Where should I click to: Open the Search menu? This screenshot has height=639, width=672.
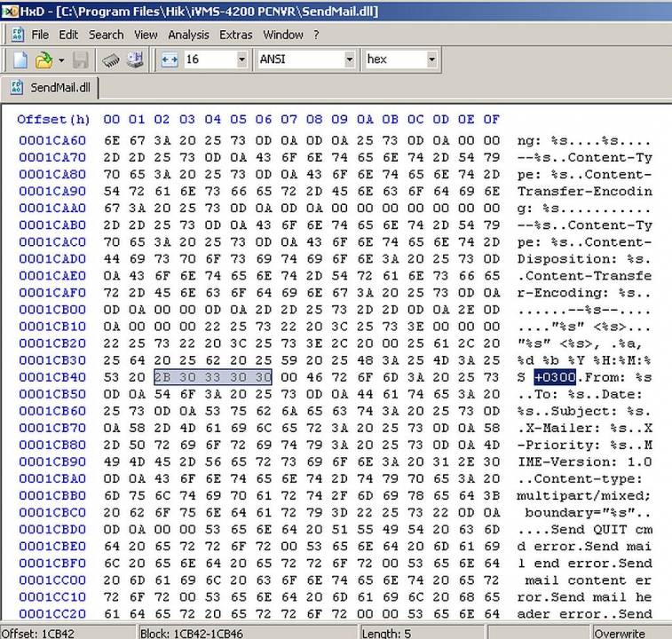click(x=107, y=35)
